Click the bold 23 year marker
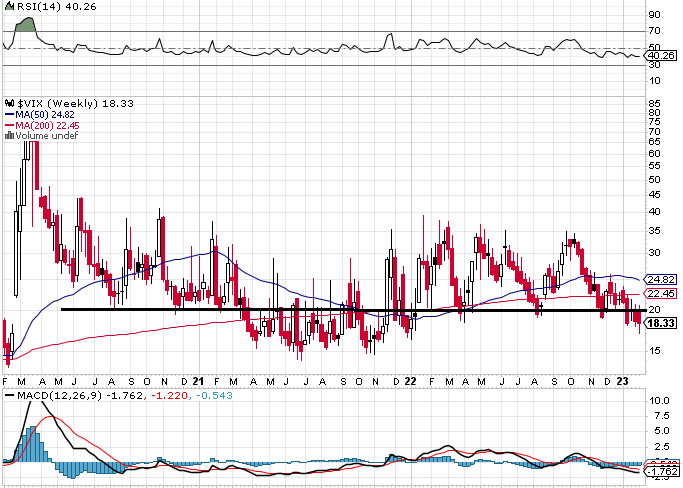 pyautogui.click(x=623, y=381)
